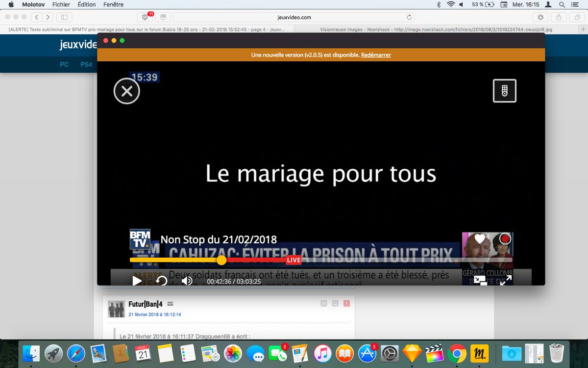
Task: Open Bluetooth status in the menu bar
Action: [x=439, y=4]
